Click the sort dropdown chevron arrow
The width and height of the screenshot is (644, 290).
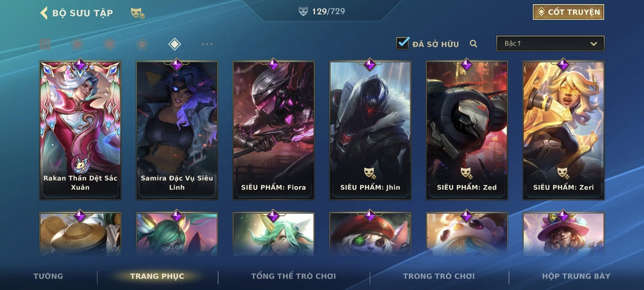[x=594, y=44]
